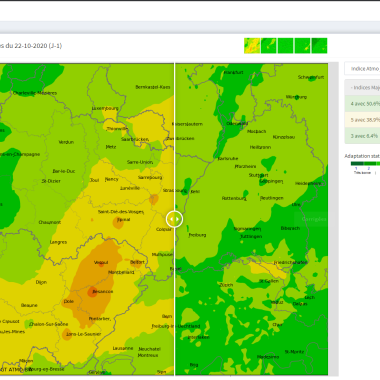
Task: Click Zürich on the right map
Action: 226,285
